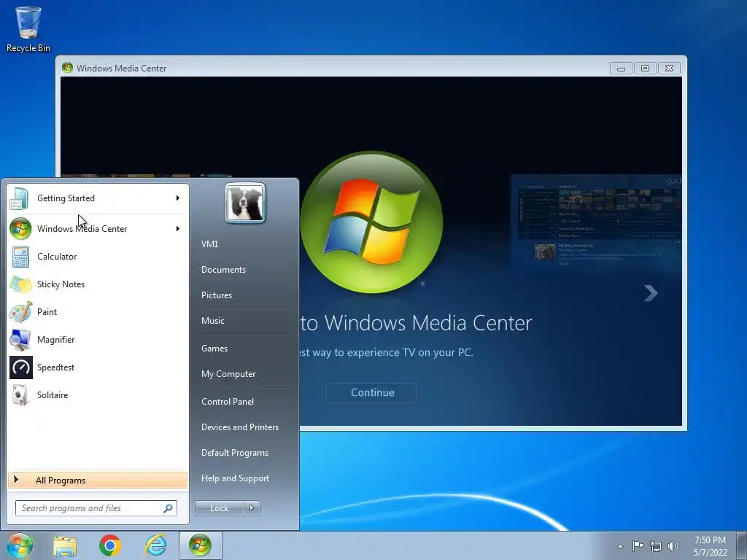Image resolution: width=747 pixels, height=560 pixels.
Task: Open Help and Support
Action: pyautogui.click(x=235, y=478)
